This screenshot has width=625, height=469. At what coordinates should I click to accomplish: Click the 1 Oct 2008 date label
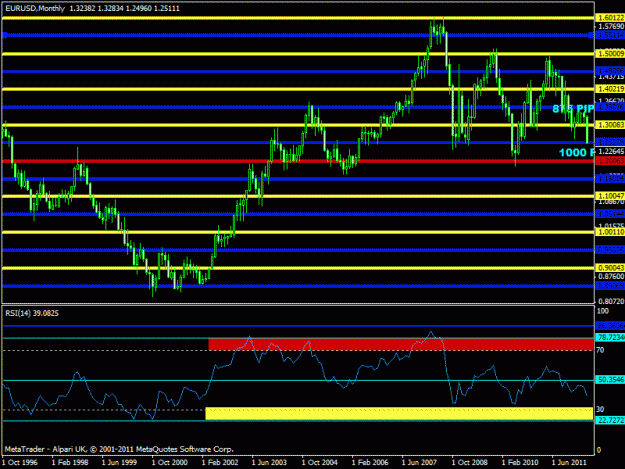[x=470, y=463]
